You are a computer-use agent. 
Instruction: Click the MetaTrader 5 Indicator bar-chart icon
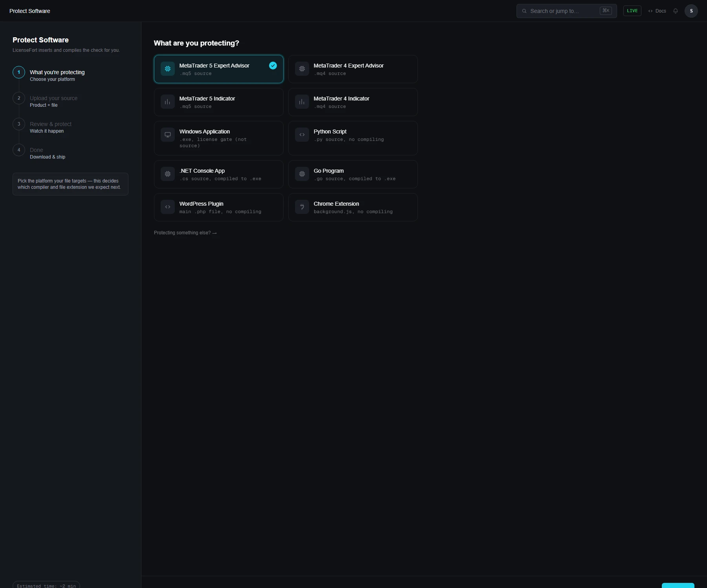pos(168,102)
